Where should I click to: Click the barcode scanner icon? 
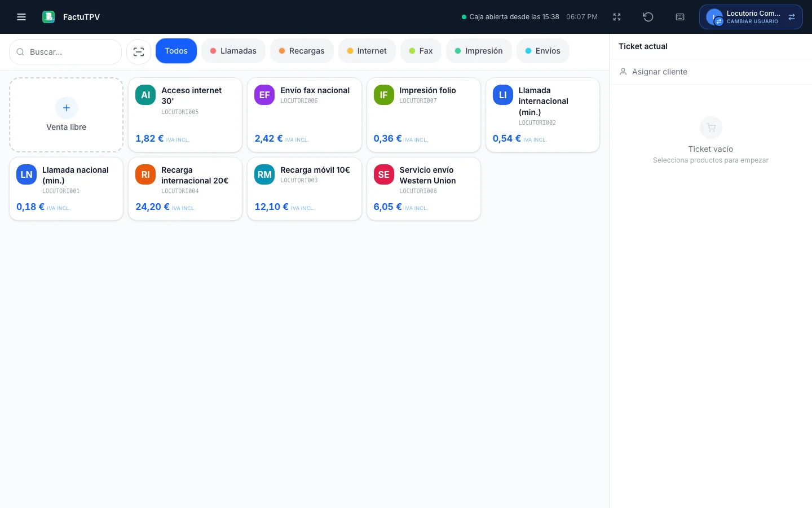coord(139,52)
